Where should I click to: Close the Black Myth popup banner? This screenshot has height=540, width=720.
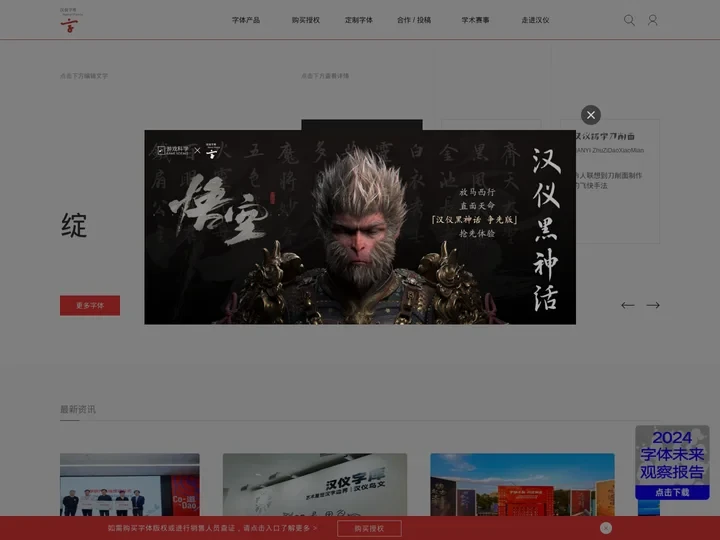click(591, 115)
